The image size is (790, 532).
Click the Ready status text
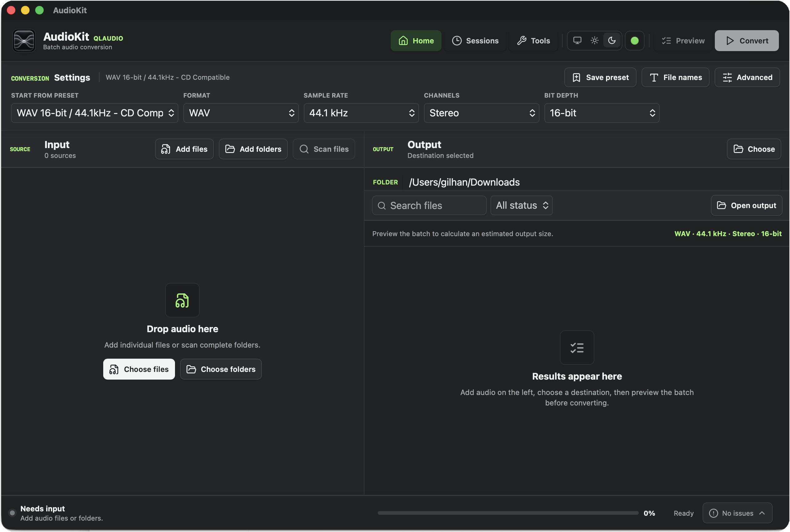[x=683, y=513]
